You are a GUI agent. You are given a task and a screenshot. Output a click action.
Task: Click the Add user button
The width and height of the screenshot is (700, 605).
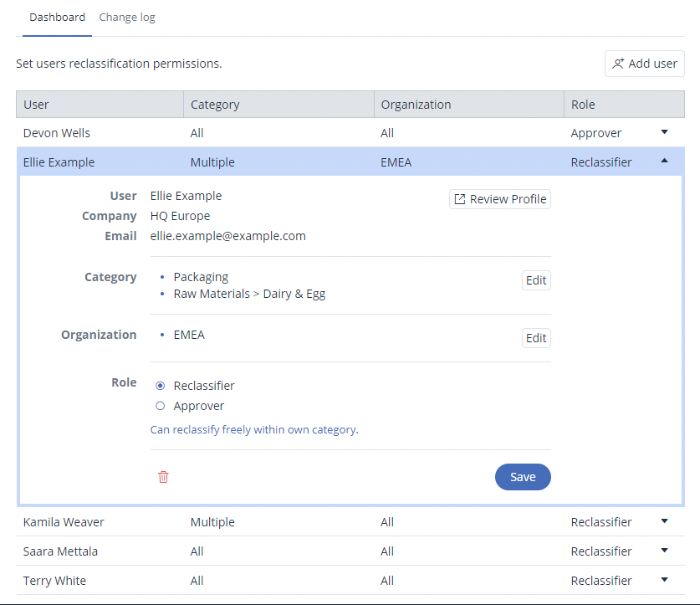pos(644,64)
